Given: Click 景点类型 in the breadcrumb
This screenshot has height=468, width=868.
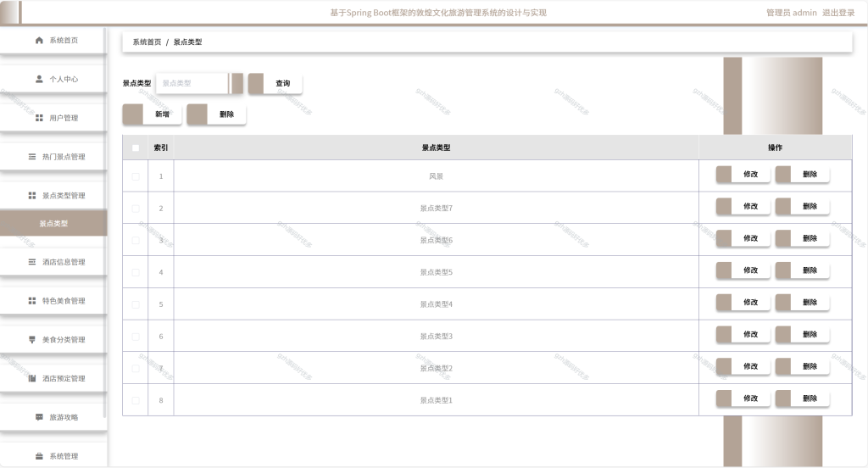Looking at the screenshot, I should pos(187,42).
